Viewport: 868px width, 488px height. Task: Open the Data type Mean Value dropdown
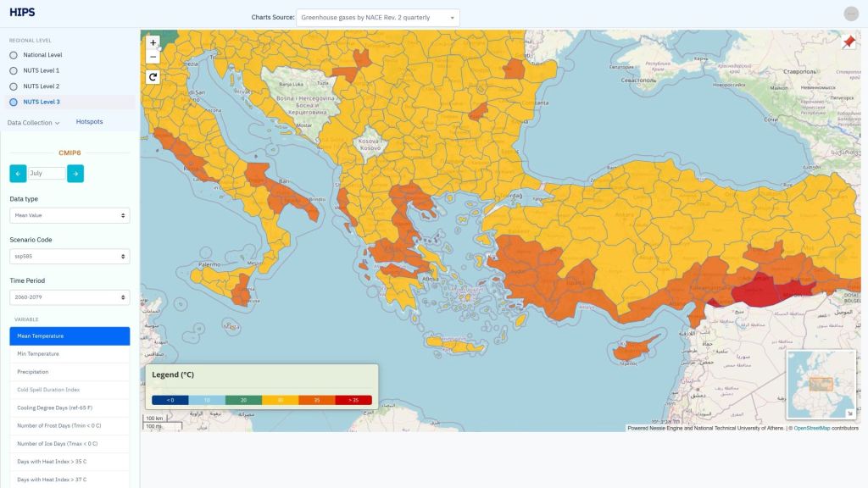(70, 215)
